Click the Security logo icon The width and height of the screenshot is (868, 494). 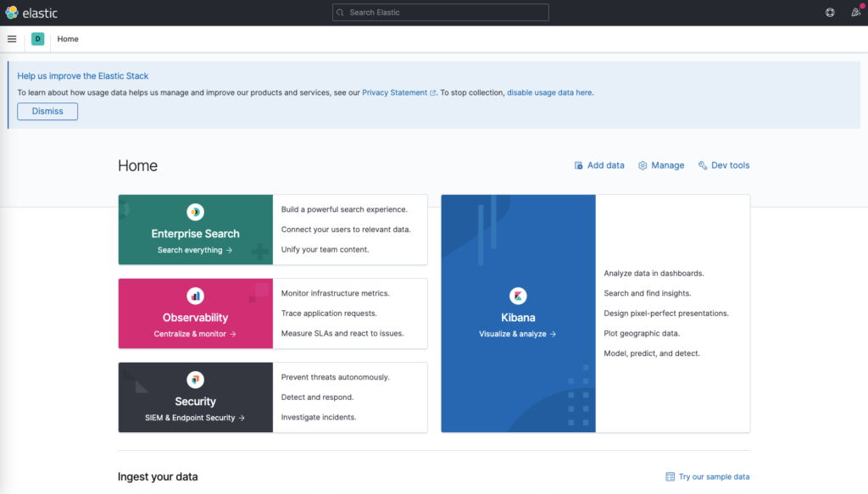coord(196,380)
